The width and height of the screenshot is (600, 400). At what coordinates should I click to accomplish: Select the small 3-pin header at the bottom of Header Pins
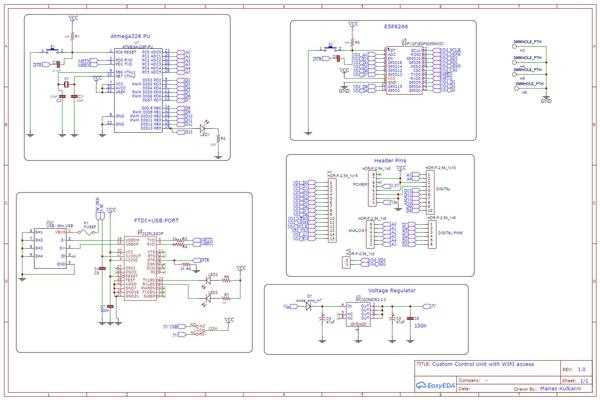click(346, 262)
